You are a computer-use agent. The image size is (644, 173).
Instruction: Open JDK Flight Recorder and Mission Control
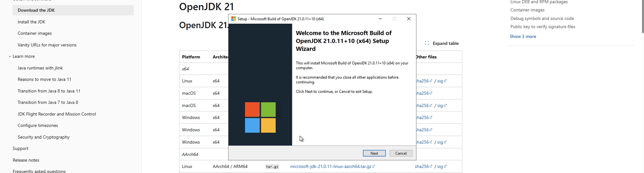pos(57,114)
